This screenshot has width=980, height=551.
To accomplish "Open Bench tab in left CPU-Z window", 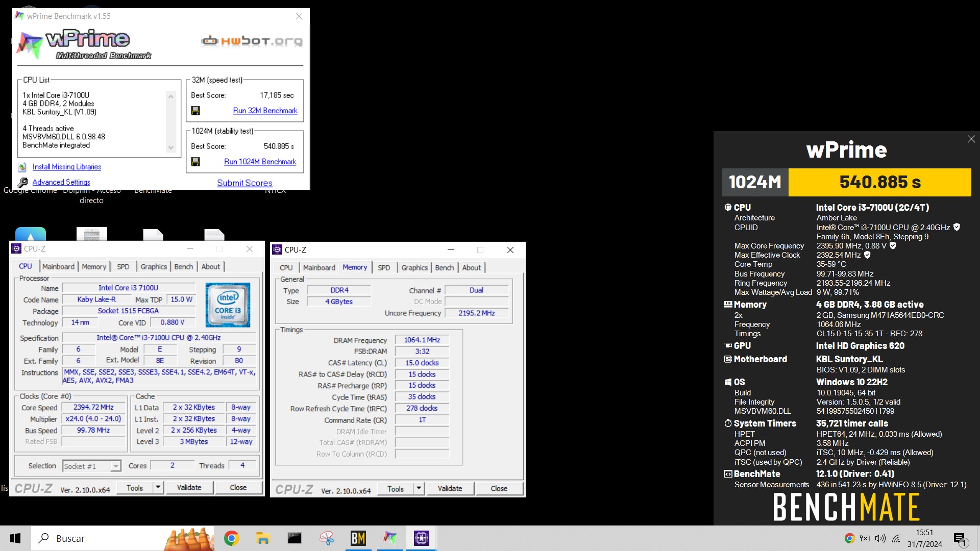I will pos(184,266).
